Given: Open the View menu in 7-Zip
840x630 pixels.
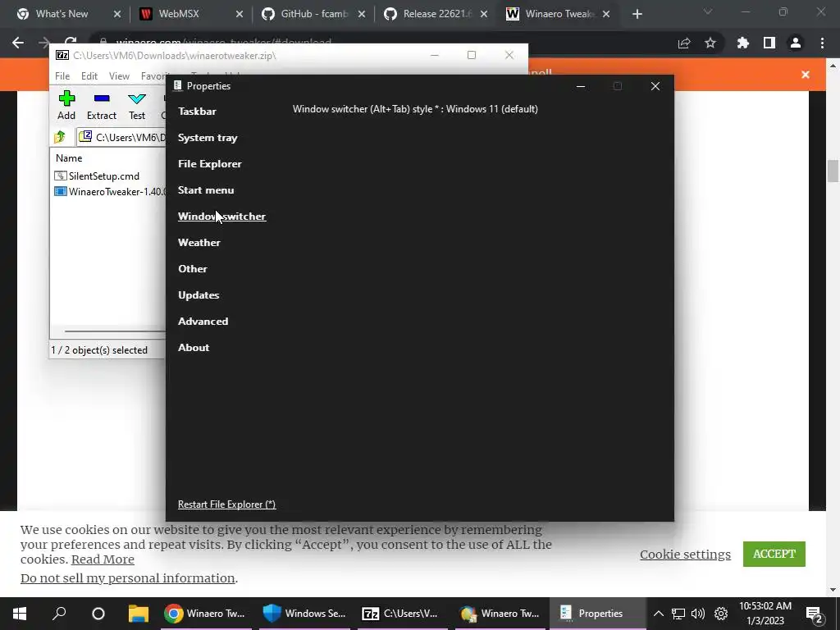Looking at the screenshot, I should click(119, 76).
